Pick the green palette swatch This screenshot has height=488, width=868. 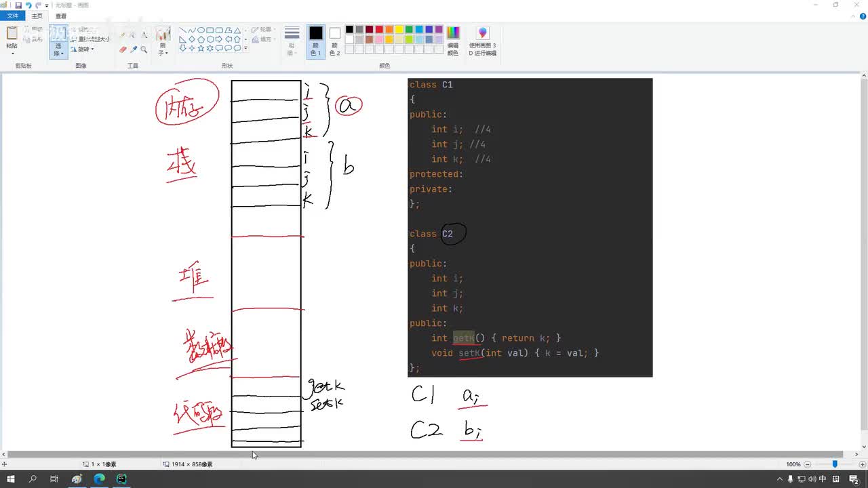tap(409, 30)
